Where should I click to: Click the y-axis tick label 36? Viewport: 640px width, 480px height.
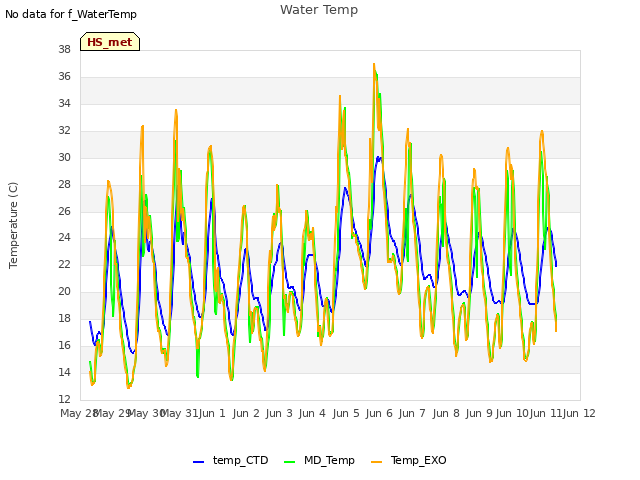pos(64,76)
